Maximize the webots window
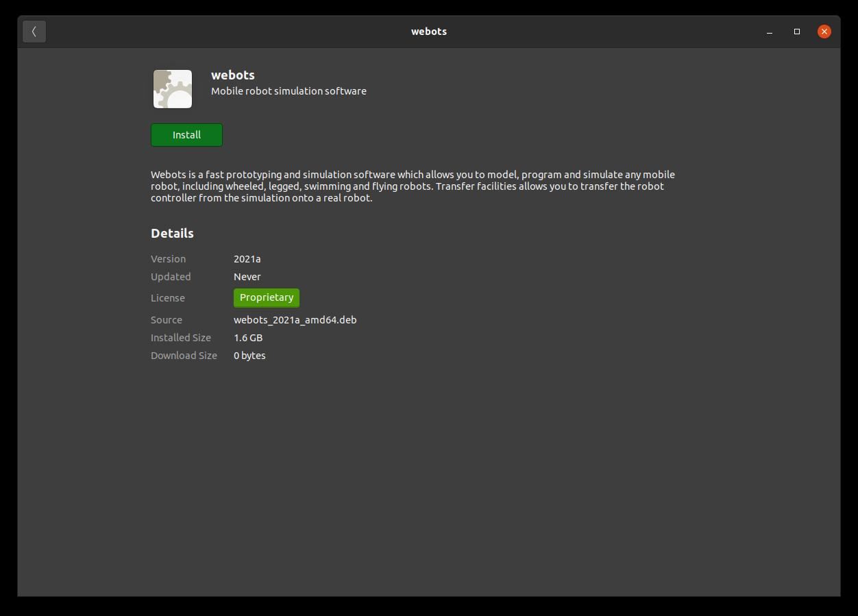This screenshot has width=858, height=616. 797,32
